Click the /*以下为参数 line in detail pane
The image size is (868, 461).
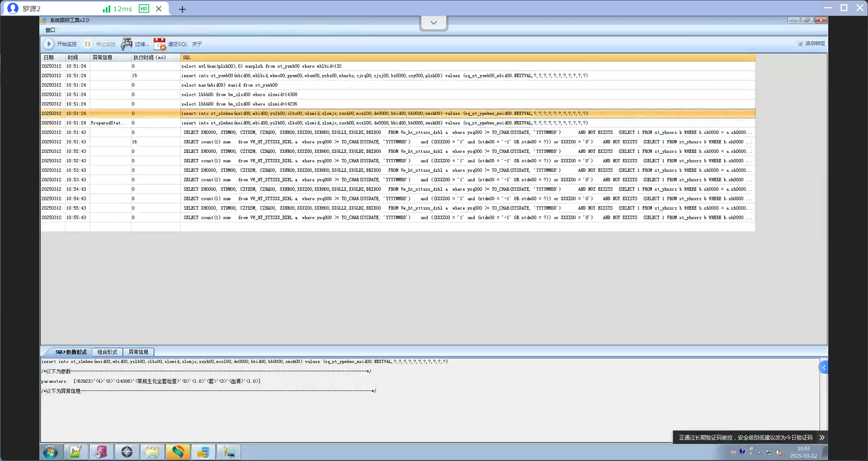[206, 371]
